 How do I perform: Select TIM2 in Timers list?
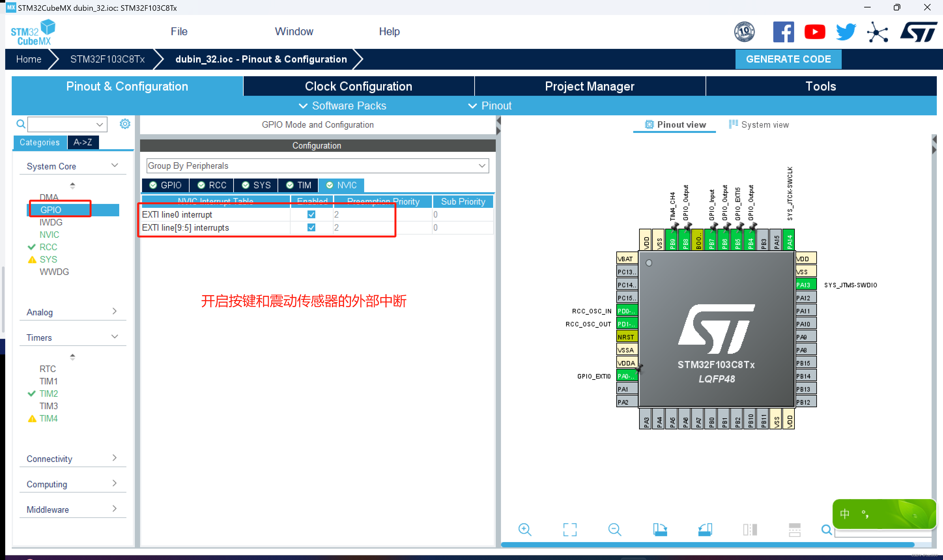tap(48, 393)
